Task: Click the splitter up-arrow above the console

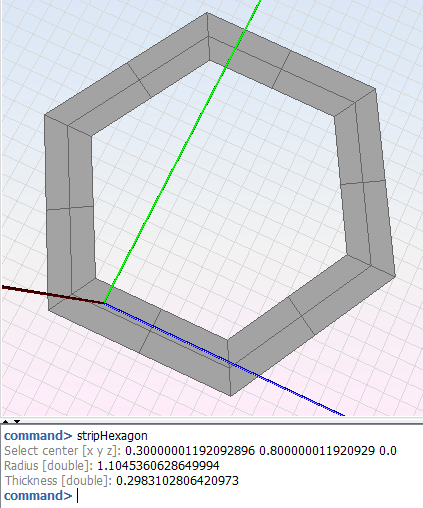Action: pyautogui.click(x=6, y=422)
